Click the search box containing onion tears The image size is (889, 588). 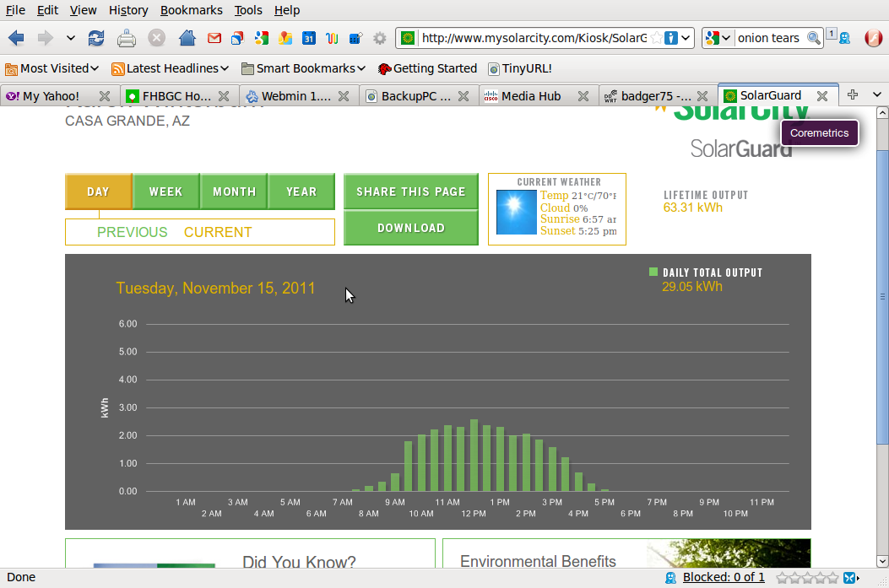769,38
